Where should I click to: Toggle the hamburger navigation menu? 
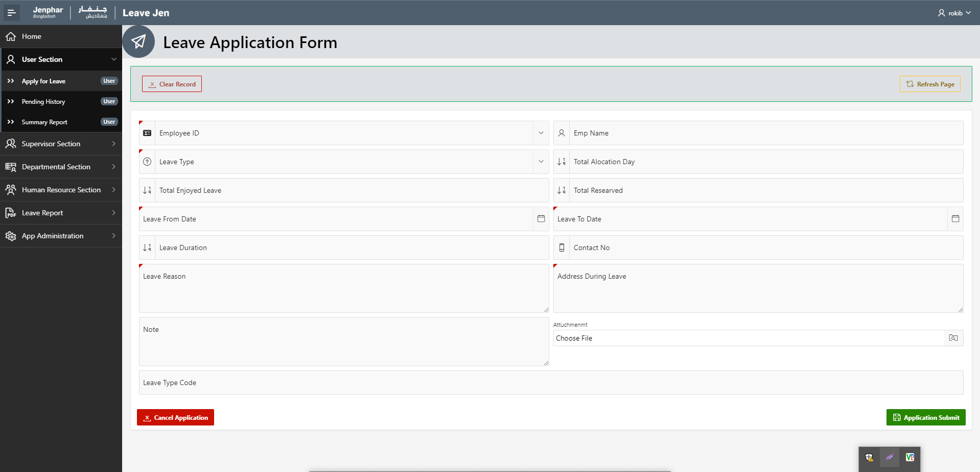pyautogui.click(x=11, y=13)
